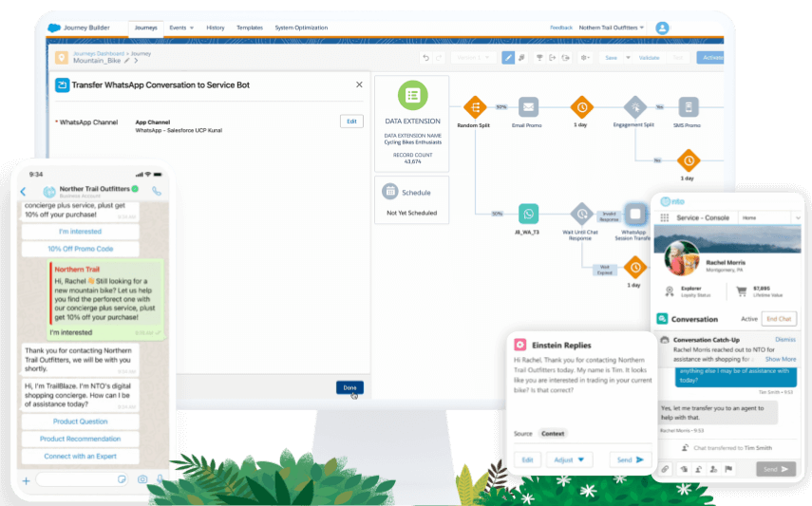Screen dimensions: 812x506
Task: Tap the sticker icon in message field
Action: tap(122, 479)
